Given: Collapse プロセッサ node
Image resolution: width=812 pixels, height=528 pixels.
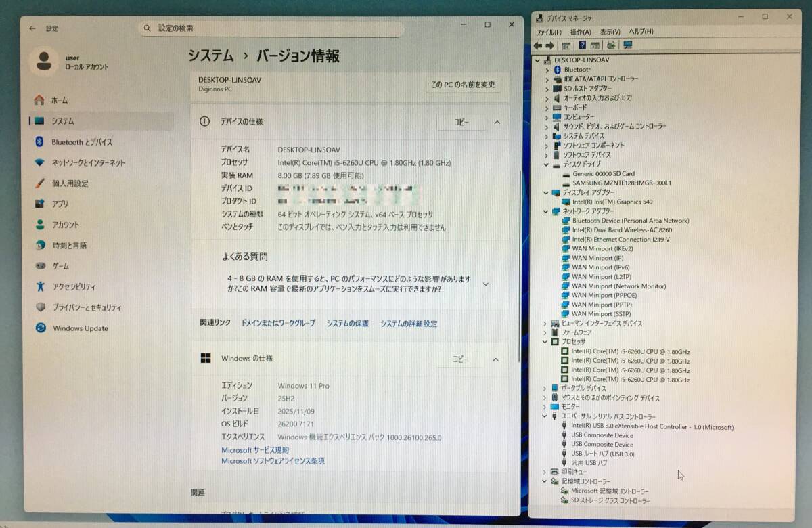Looking at the screenshot, I should point(545,342).
